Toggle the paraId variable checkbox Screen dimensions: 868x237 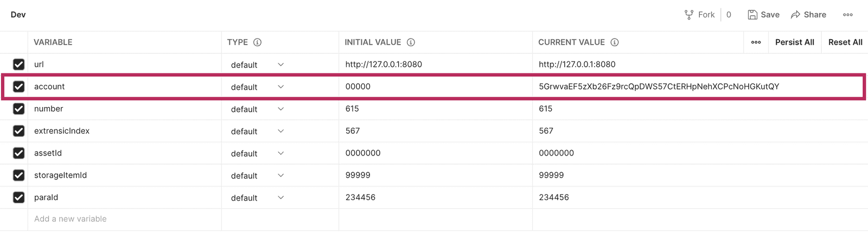point(18,198)
